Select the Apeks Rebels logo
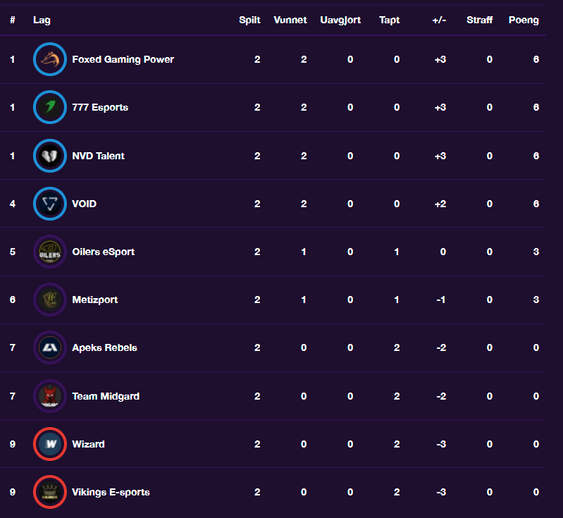Viewport: 563px width, 518px height. (50, 347)
